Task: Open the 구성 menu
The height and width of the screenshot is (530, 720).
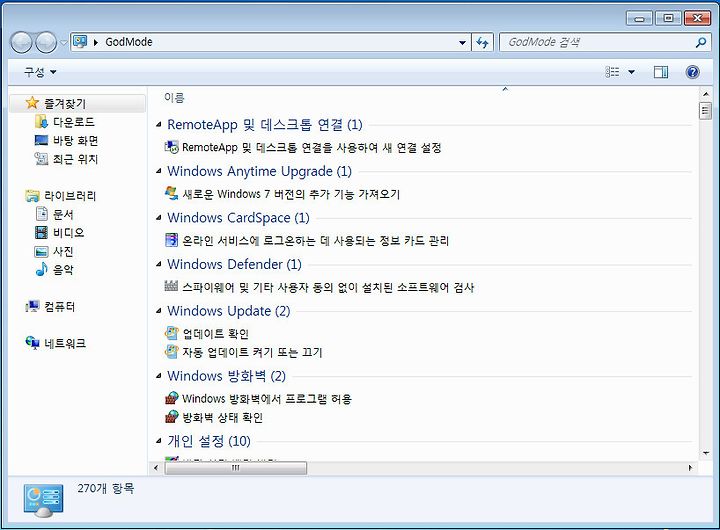Action: (40, 72)
